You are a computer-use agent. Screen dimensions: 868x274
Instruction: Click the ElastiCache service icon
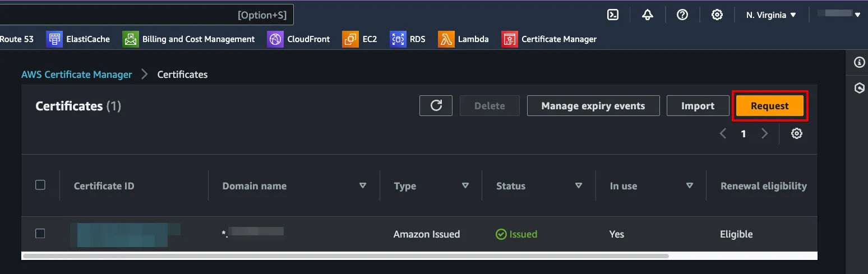[x=54, y=39]
